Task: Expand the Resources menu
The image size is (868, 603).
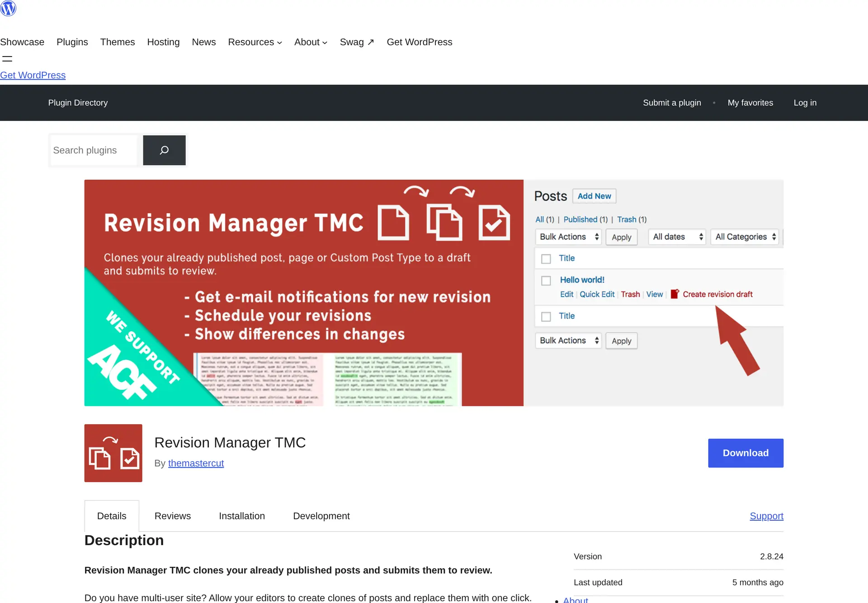Action: (255, 42)
